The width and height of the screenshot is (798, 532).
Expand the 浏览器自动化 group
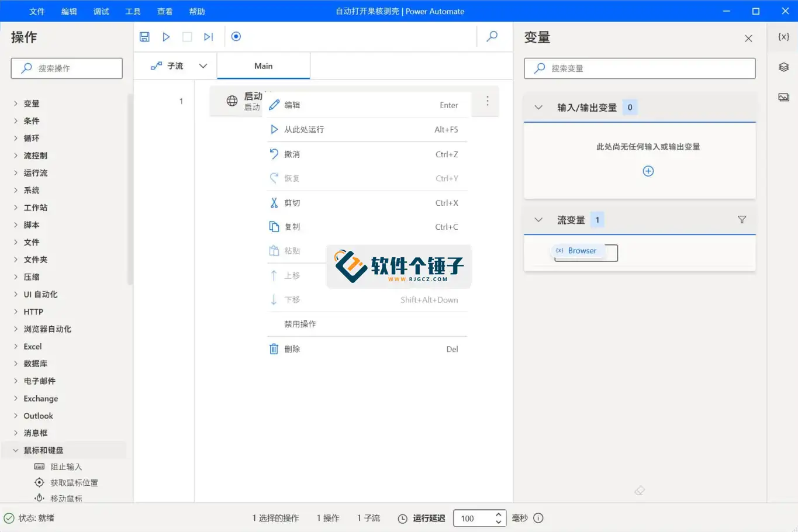(x=16, y=329)
